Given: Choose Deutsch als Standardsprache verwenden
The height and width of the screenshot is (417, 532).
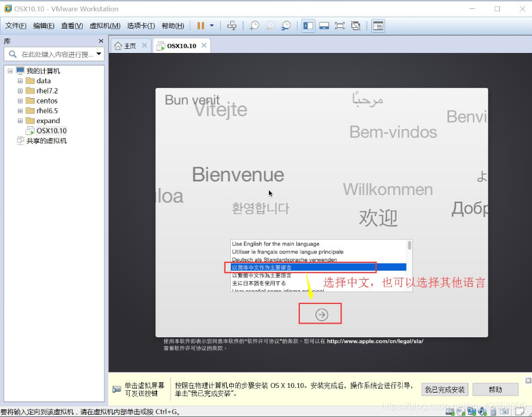Looking at the screenshot, I should [x=319, y=259].
